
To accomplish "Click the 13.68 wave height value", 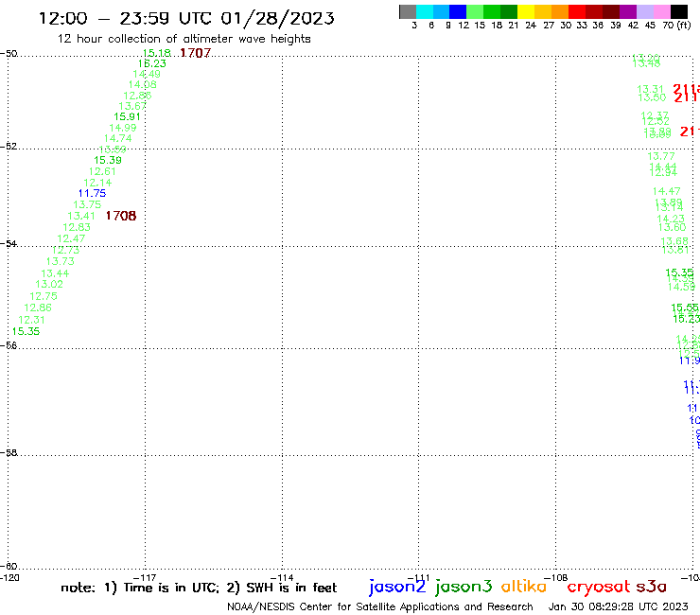I will 674,241.
